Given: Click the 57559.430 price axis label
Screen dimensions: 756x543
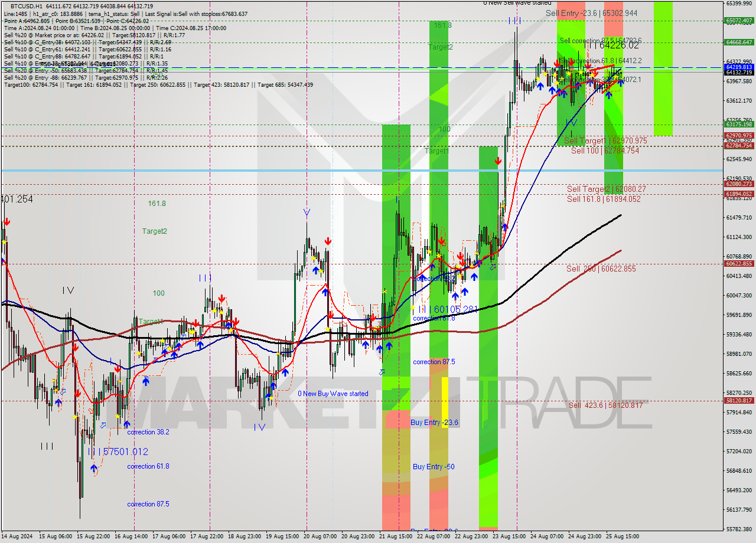Looking at the screenshot, I should pos(739,431).
